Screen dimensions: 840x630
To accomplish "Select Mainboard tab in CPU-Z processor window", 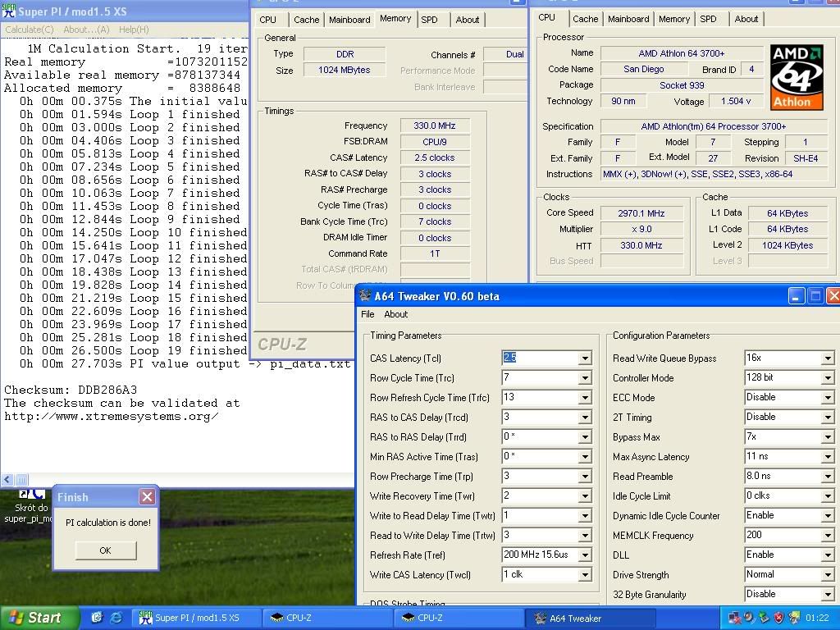I will [x=628, y=20].
